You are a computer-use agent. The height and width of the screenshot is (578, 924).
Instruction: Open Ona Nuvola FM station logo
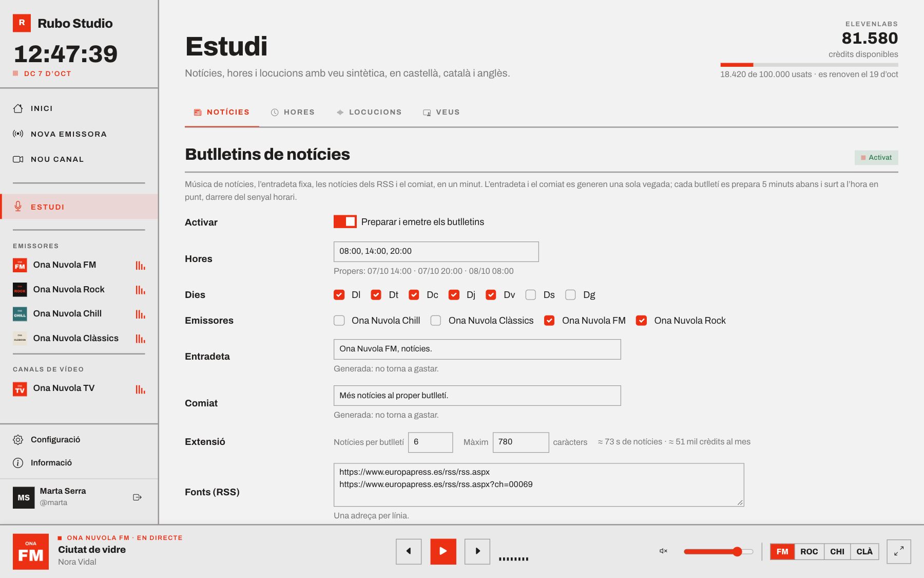click(20, 265)
